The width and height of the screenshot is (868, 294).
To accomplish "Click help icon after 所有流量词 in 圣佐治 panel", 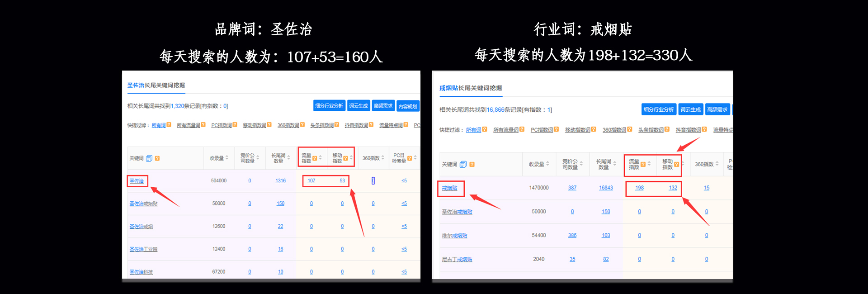I will tap(203, 125).
